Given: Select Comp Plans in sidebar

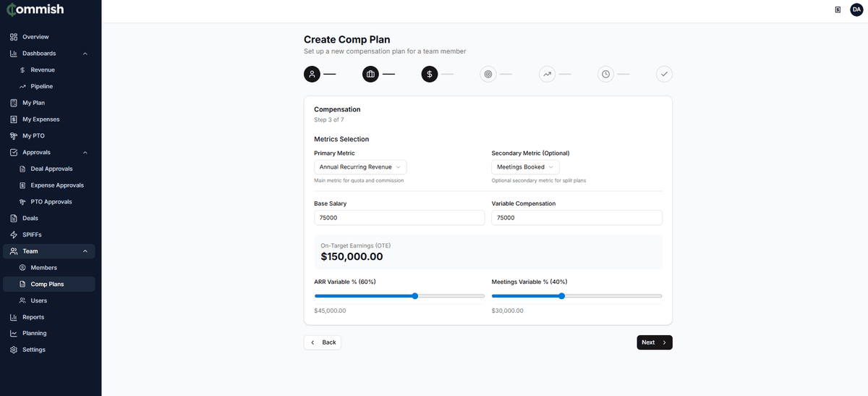Looking at the screenshot, I should point(48,285).
